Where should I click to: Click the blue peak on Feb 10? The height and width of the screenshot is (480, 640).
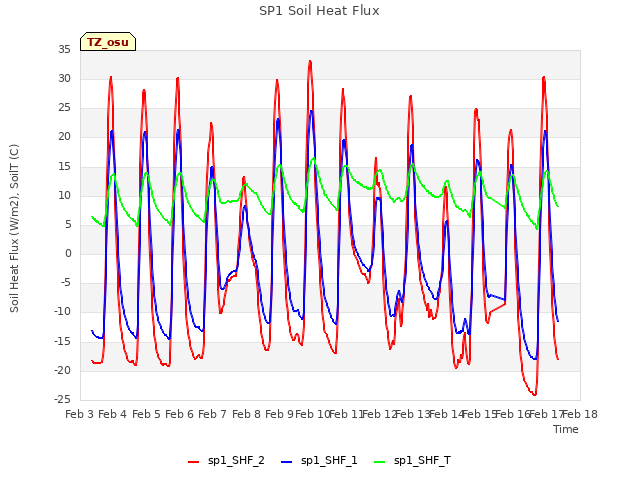click(x=311, y=111)
